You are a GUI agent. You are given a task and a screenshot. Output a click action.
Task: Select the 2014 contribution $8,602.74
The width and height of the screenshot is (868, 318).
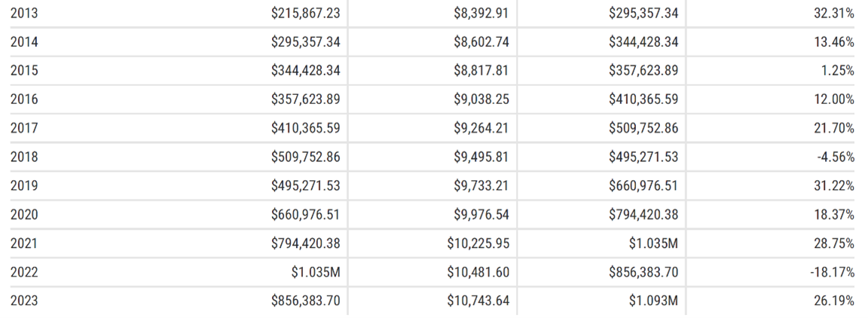481,42
